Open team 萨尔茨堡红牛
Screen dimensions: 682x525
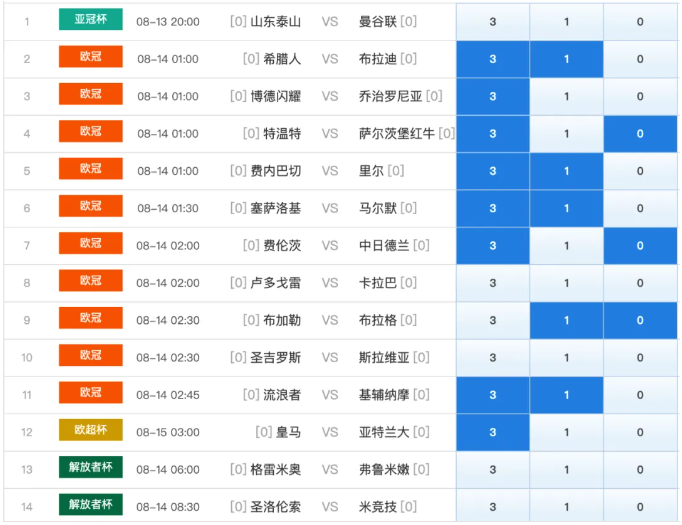coord(397,134)
